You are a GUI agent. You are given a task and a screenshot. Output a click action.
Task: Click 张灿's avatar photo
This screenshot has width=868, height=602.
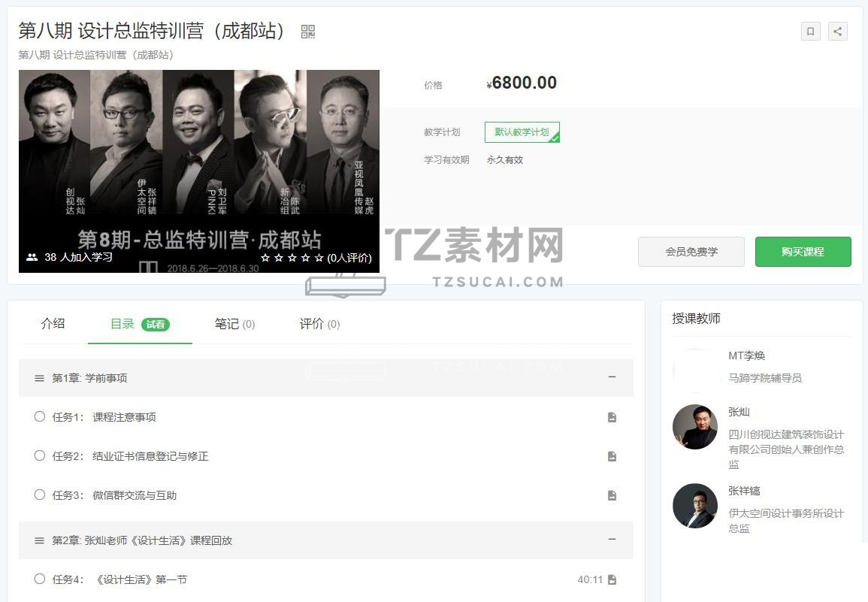point(695,426)
